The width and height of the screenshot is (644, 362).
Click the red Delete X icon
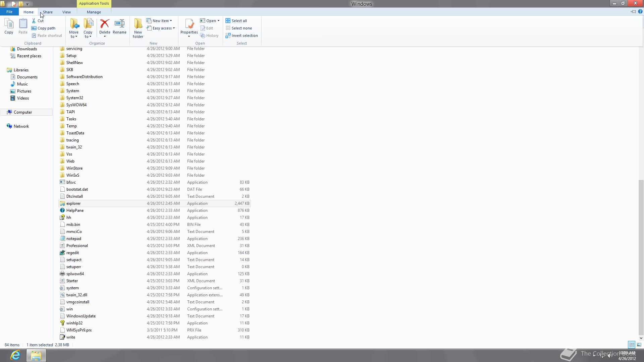point(105,23)
